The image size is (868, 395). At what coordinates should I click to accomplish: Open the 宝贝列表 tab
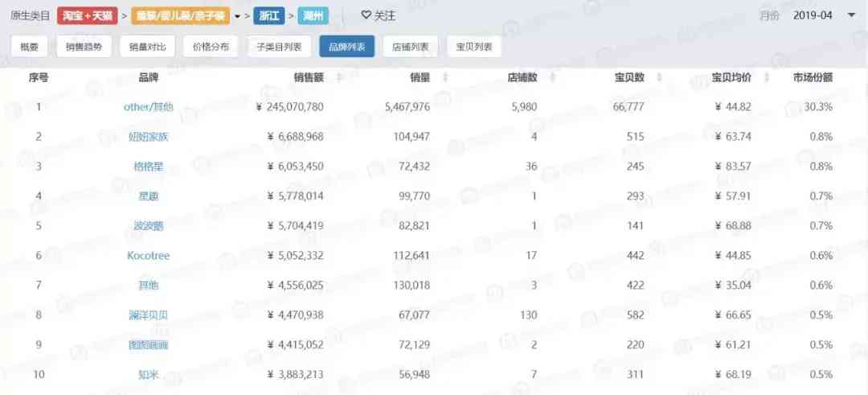point(474,47)
